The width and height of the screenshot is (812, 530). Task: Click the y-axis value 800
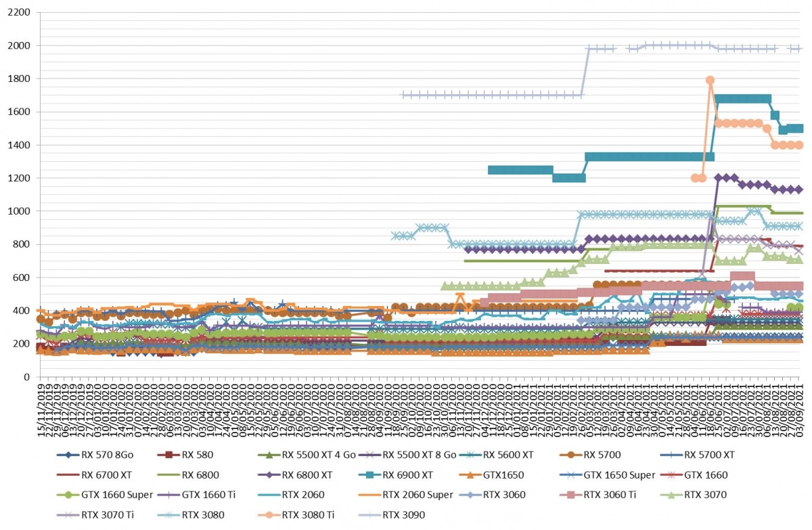pyautogui.click(x=22, y=244)
